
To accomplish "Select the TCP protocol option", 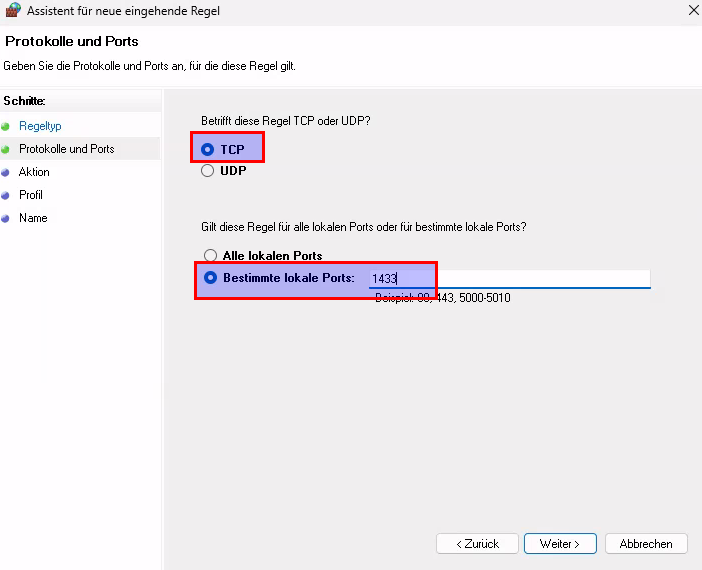I will (x=208, y=149).
